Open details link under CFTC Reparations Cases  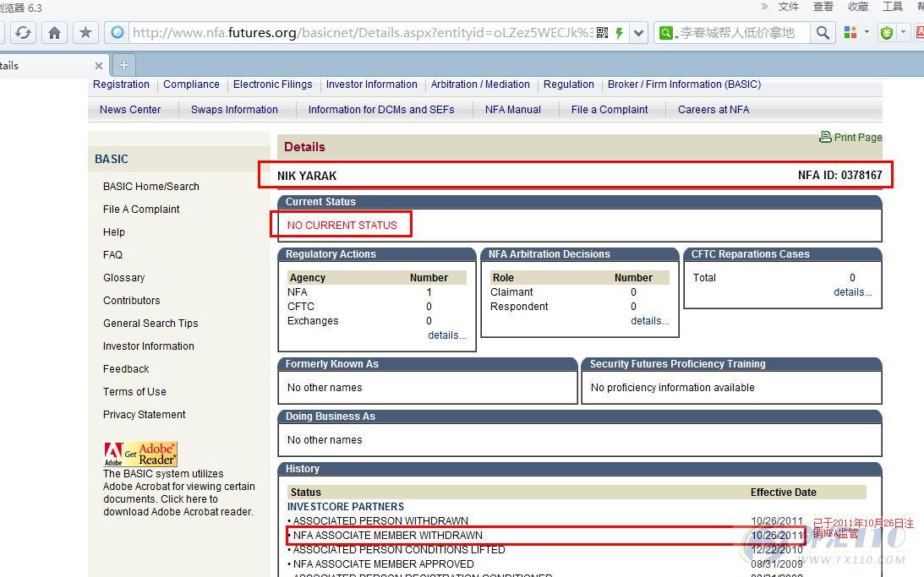pyautogui.click(x=852, y=292)
